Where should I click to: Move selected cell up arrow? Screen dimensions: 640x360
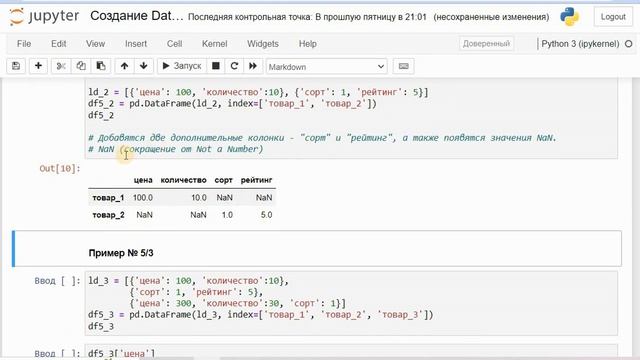[x=124, y=66]
